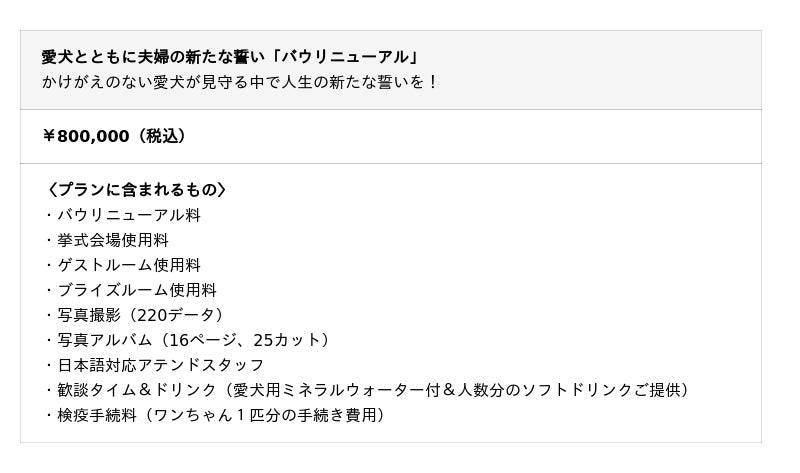Click the quoted plan name 「バウリニューアル」 in the title
The height and width of the screenshot is (473, 800).
(346, 57)
